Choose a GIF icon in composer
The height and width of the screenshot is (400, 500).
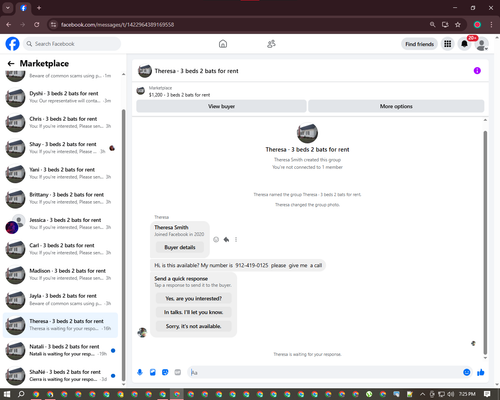tap(178, 372)
